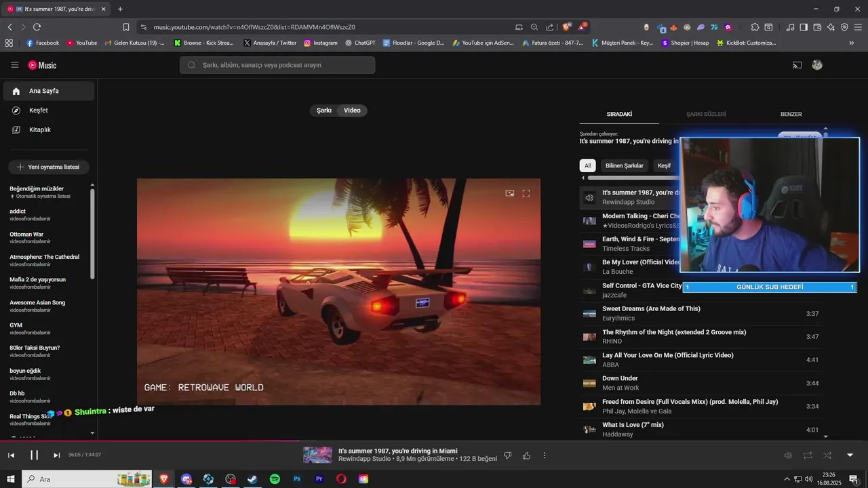Open the browser hamburger main menu
This screenshot has height=488, width=868.
pyautogui.click(x=858, y=27)
